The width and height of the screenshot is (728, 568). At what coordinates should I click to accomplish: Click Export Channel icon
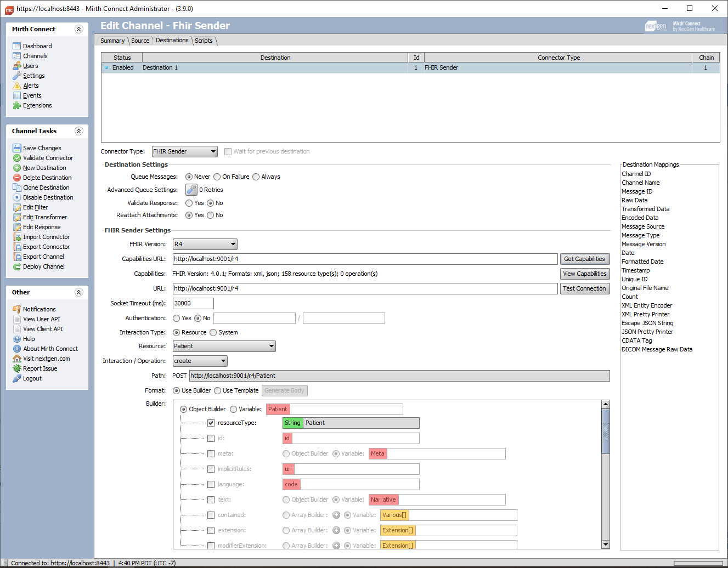(x=17, y=257)
